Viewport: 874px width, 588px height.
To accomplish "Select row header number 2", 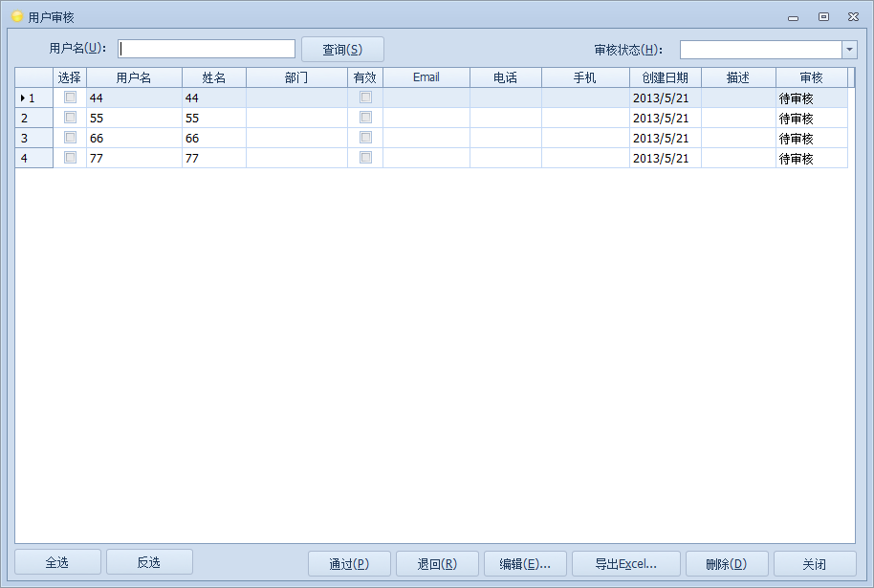I will (x=34, y=118).
